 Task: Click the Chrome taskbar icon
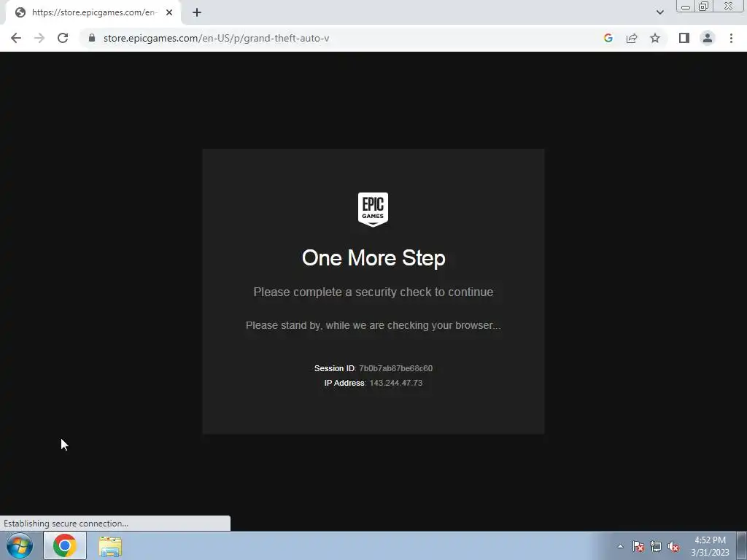coord(65,545)
